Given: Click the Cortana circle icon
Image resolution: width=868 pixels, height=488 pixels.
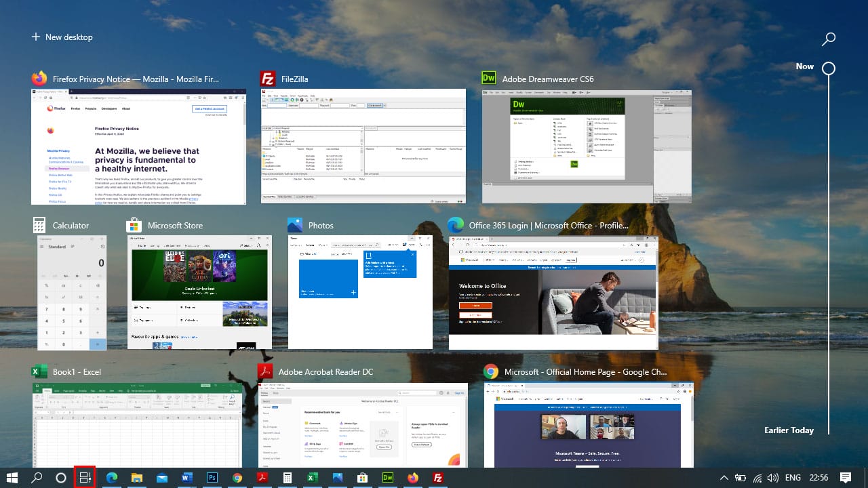Looking at the screenshot, I should click(60, 478).
